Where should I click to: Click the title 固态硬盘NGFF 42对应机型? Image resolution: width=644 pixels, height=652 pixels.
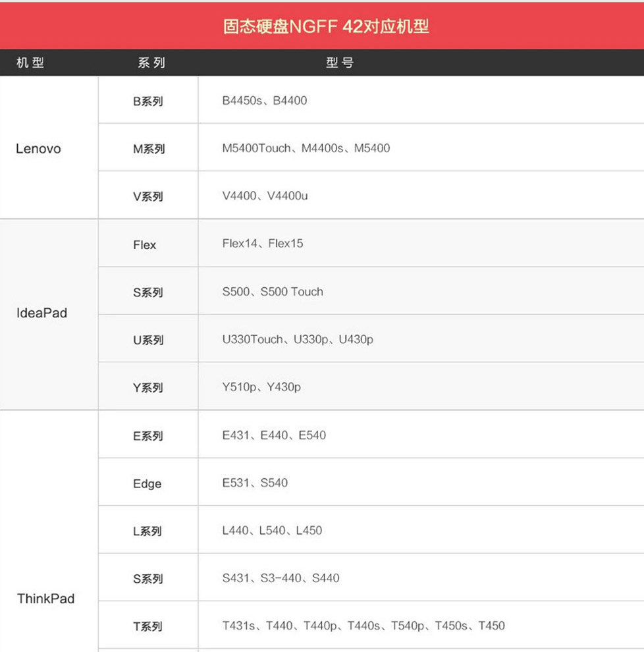click(x=326, y=26)
